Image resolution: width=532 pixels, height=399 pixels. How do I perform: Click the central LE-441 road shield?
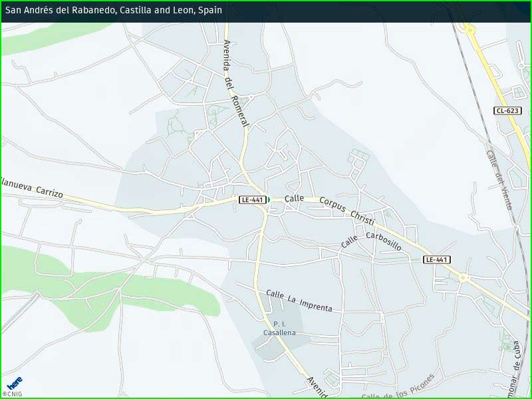(x=253, y=199)
